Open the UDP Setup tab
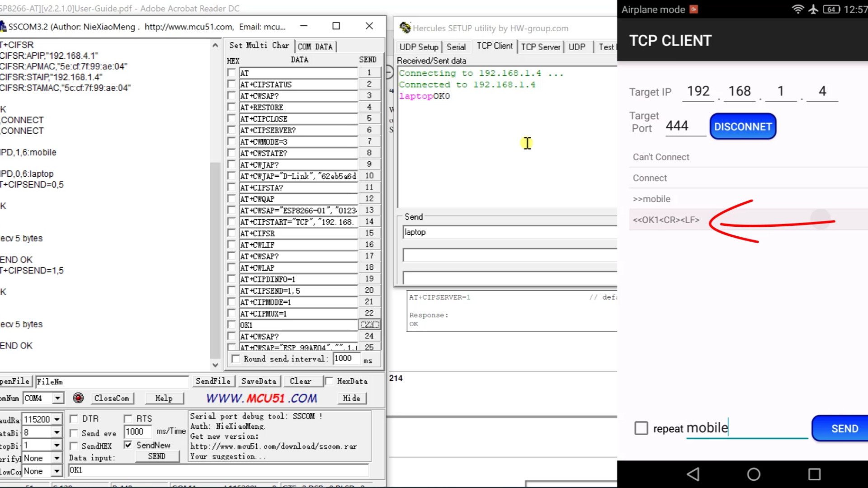 click(419, 47)
